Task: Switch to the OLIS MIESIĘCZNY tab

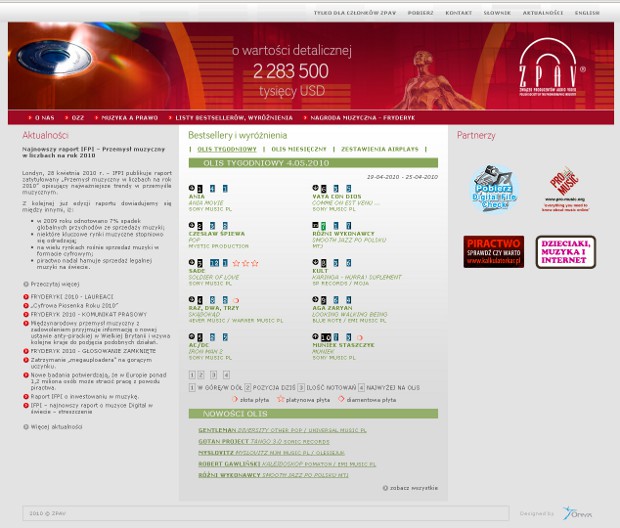Action: [299, 149]
